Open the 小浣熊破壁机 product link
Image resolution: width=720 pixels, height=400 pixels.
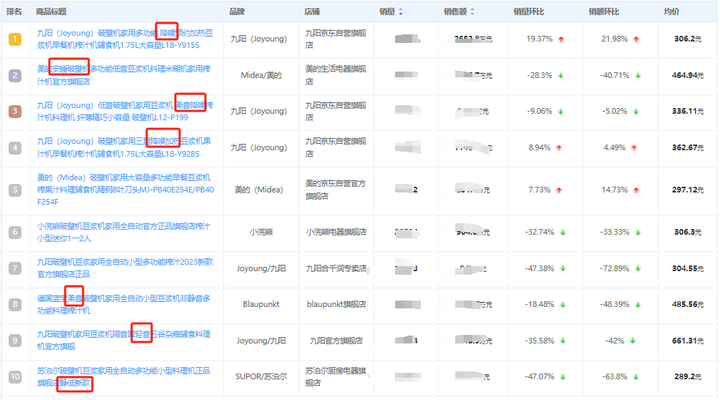coord(124,232)
